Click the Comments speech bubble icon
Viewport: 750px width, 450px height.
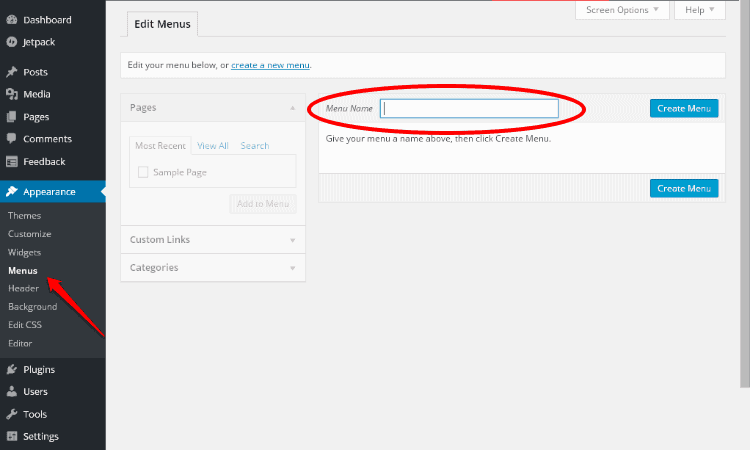click(12, 139)
